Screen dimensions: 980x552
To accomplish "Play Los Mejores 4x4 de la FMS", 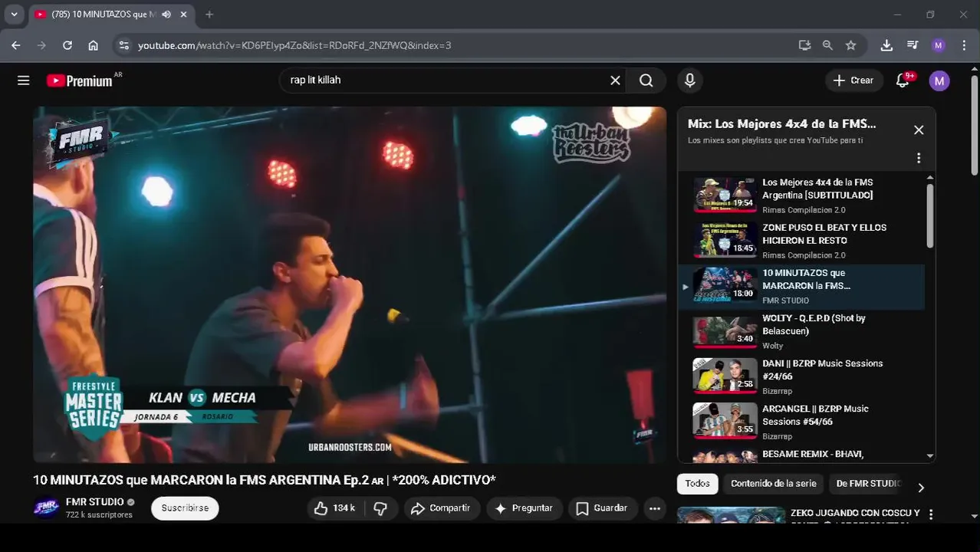I will click(801, 195).
